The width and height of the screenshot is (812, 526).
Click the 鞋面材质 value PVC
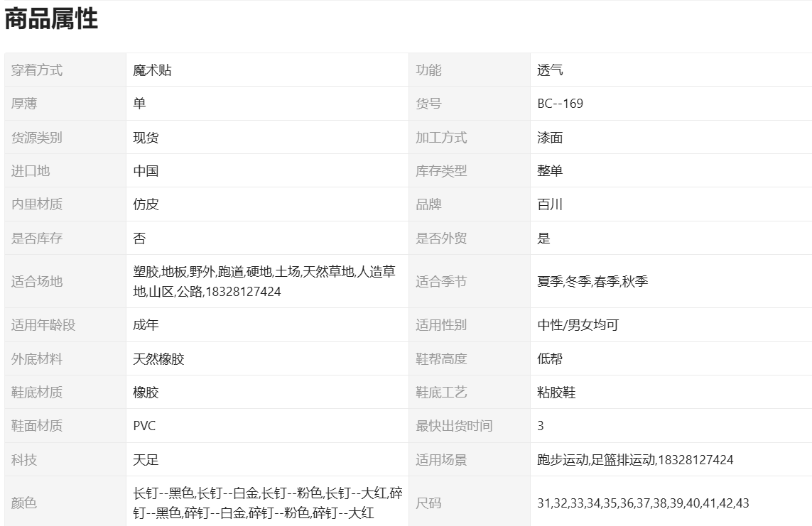pyautogui.click(x=144, y=426)
